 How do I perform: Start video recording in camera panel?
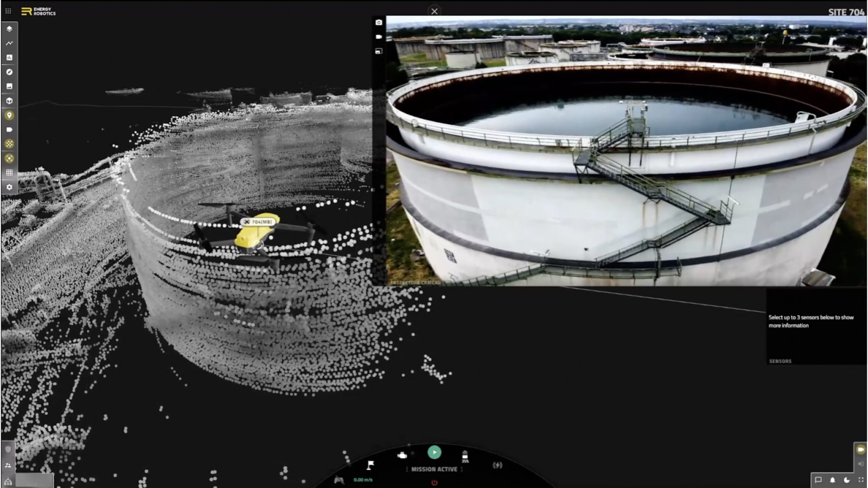click(379, 37)
